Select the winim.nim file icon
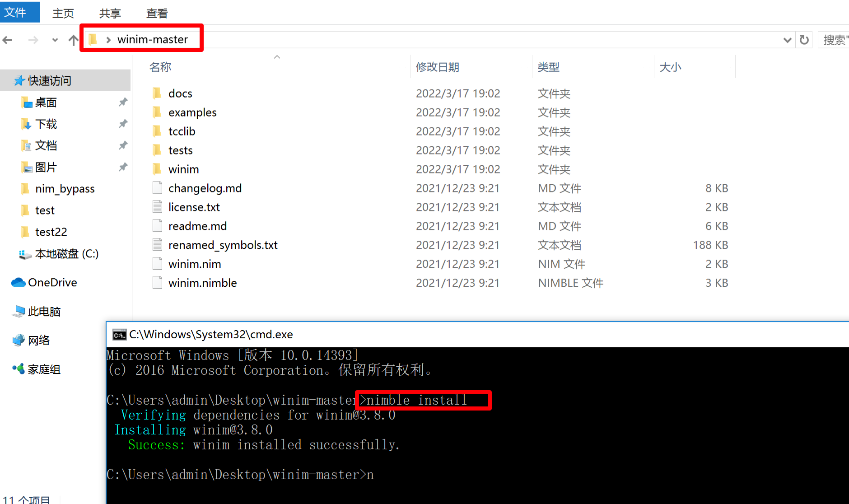The image size is (849, 504). pyautogui.click(x=157, y=264)
